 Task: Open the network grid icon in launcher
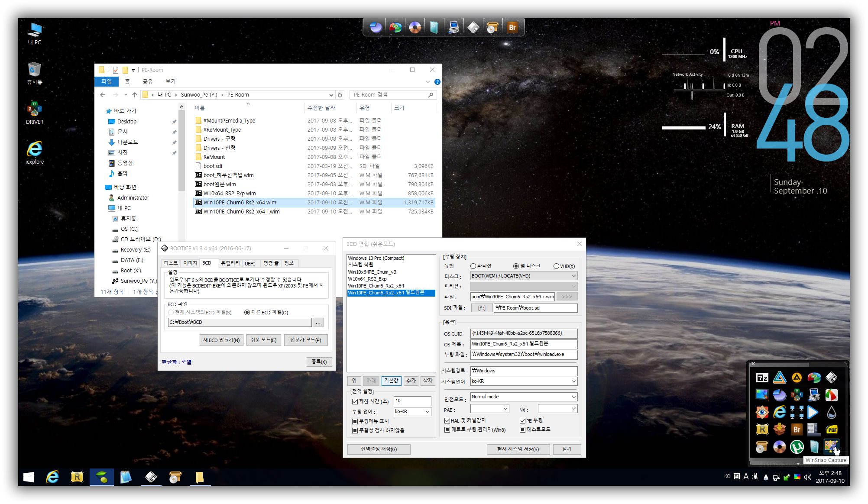pos(797,412)
